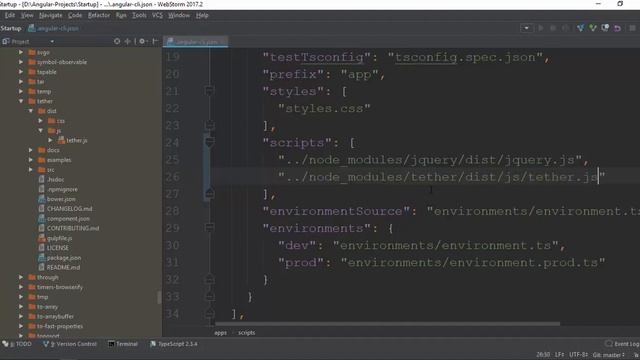The width and height of the screenshot is (640, 360).
Task: Click the 'scripts' breadcrumb below editor
Action: (247, 333)
